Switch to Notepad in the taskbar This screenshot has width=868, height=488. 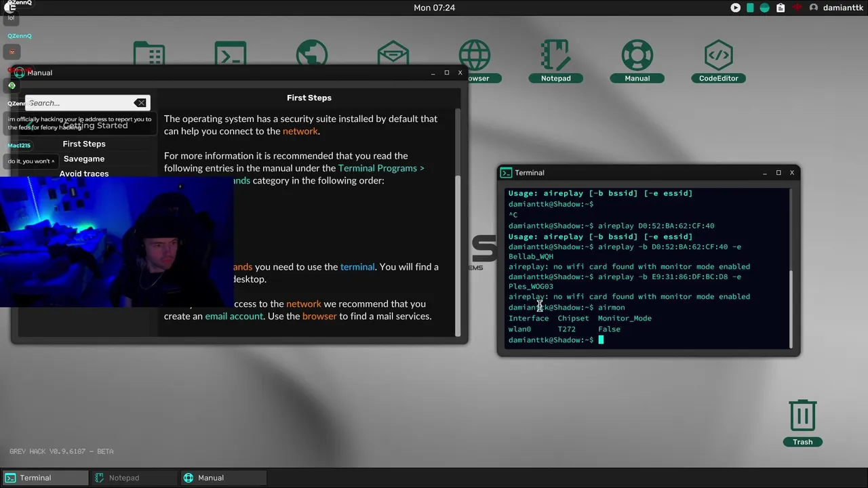coord(134,478)
